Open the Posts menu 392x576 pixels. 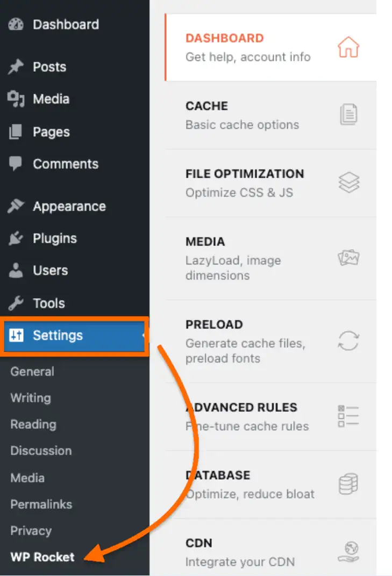50,67
